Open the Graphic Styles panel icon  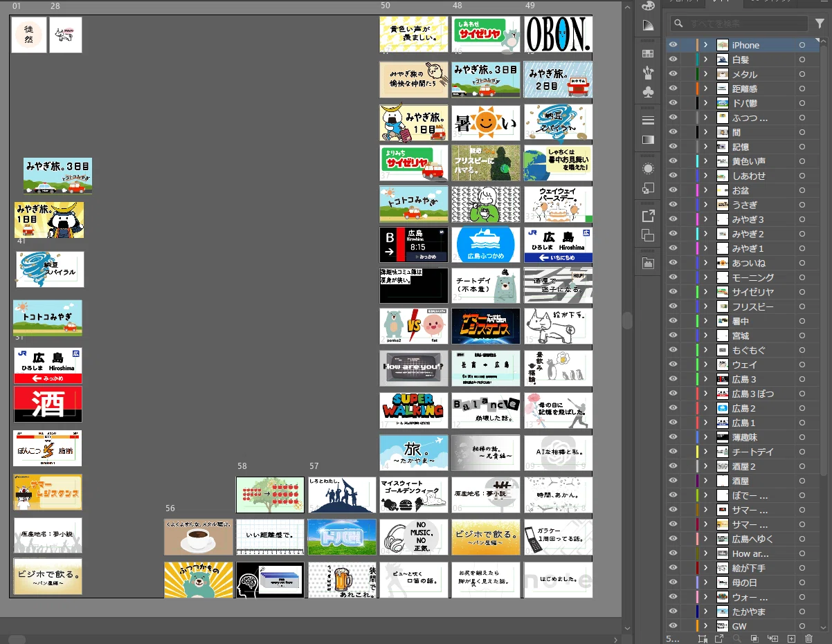pos(648,187)
